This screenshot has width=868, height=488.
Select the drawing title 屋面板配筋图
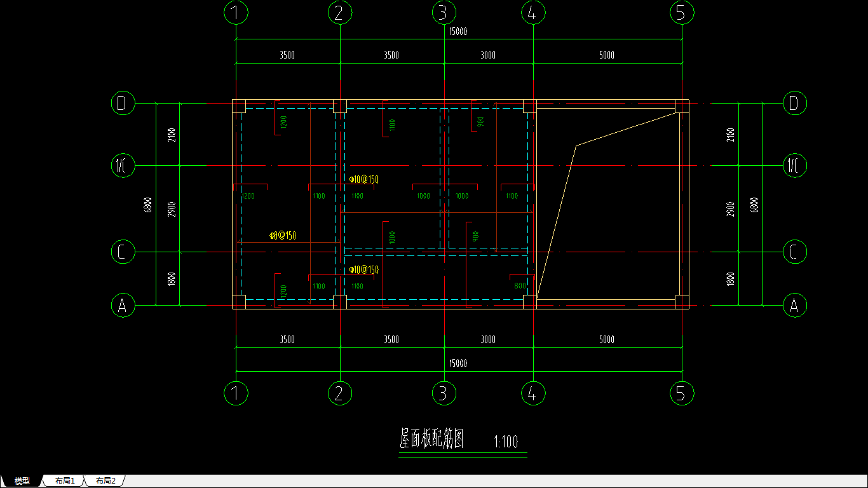pyautogui.click(x=431, y=439)
